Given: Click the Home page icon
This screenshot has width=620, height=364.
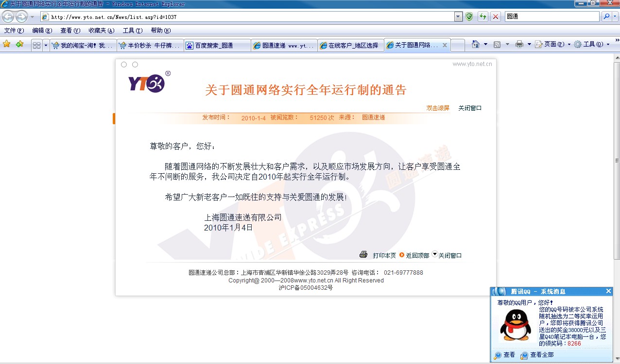Looking at the screenshot, I should pos(476,45).
